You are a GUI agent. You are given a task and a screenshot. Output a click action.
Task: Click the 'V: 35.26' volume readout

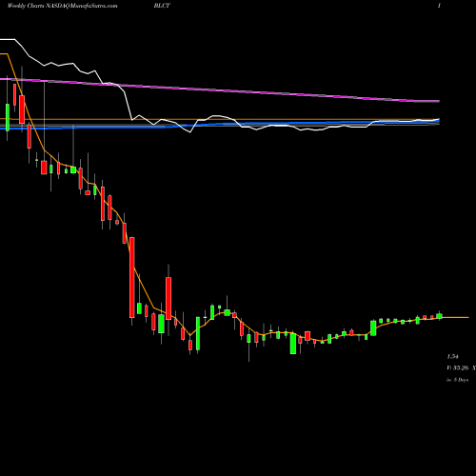click(x=458, y=368)
